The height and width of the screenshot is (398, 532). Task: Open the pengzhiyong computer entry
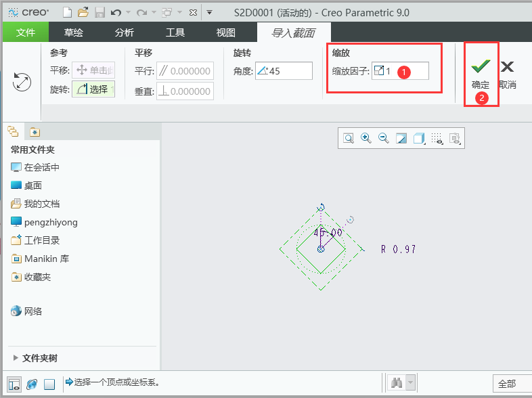pos(44,222)
